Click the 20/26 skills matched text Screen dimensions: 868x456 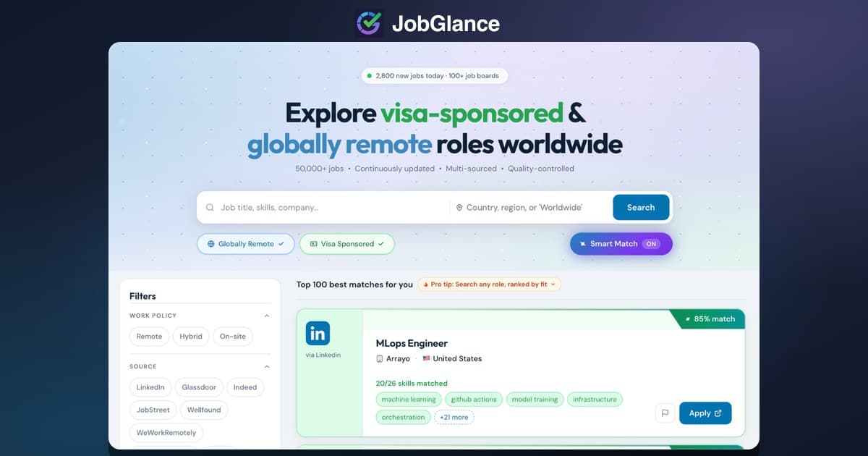tap(412, 383)
